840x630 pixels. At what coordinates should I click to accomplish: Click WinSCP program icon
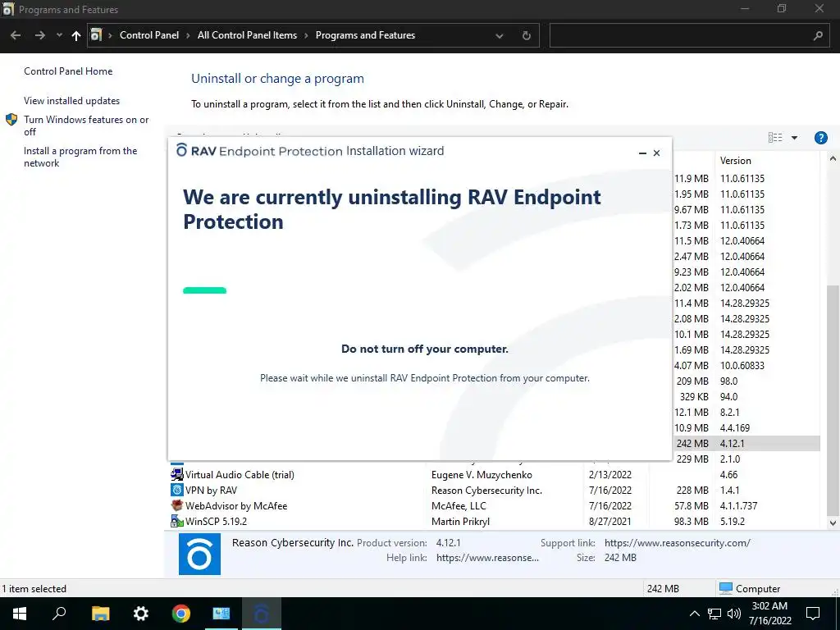(177, 521)
